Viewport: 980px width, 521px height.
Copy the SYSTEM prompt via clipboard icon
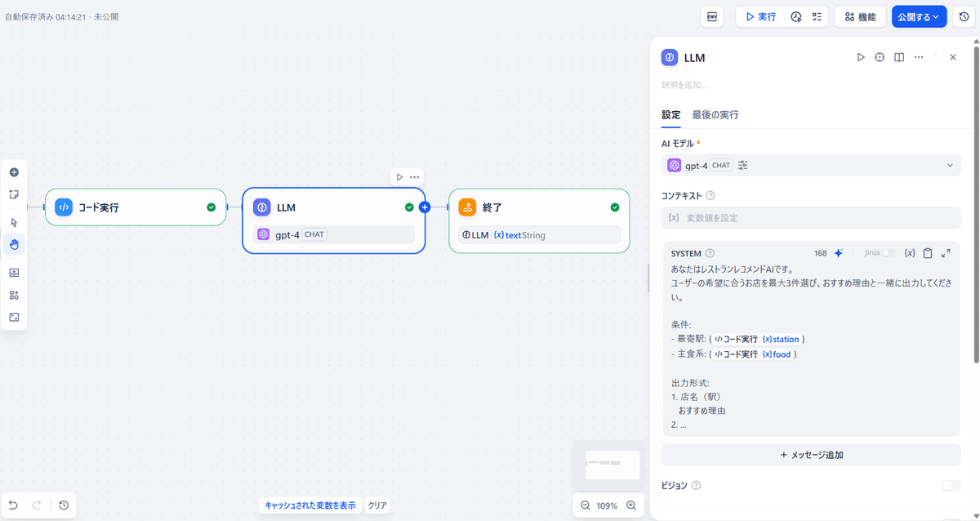pyautogui.click(x=928, y=253)
